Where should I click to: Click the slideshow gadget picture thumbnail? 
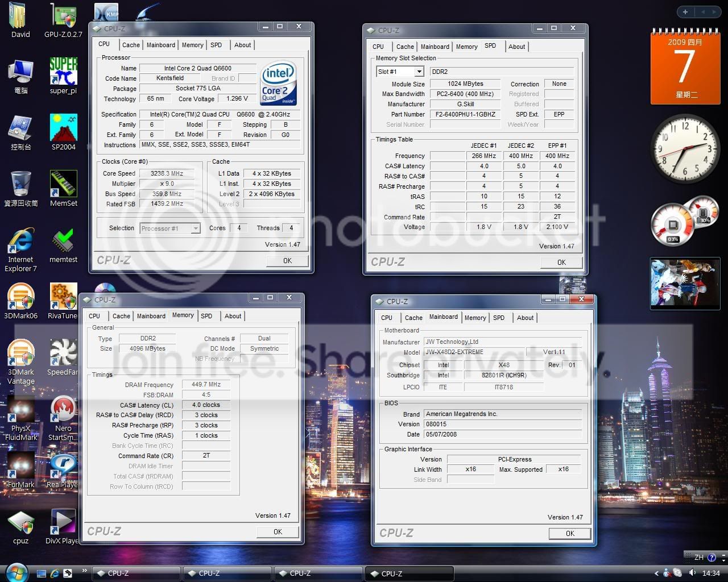pos(685,283)
